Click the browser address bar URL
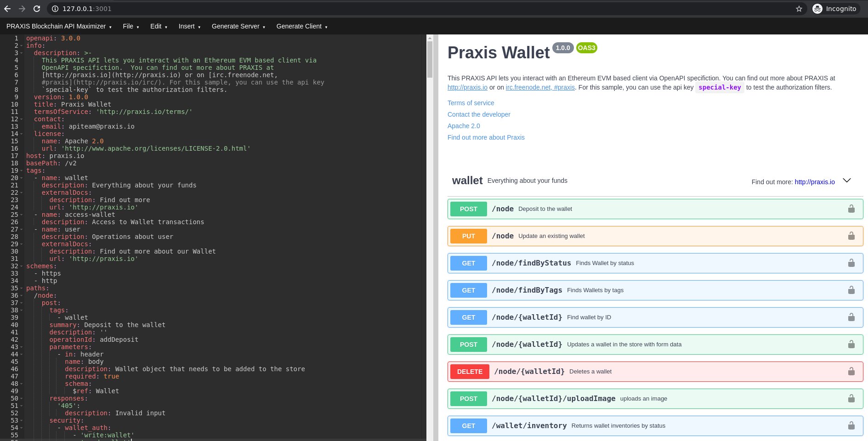The height and width of the screenshot is (441, 868). [87, 9]
